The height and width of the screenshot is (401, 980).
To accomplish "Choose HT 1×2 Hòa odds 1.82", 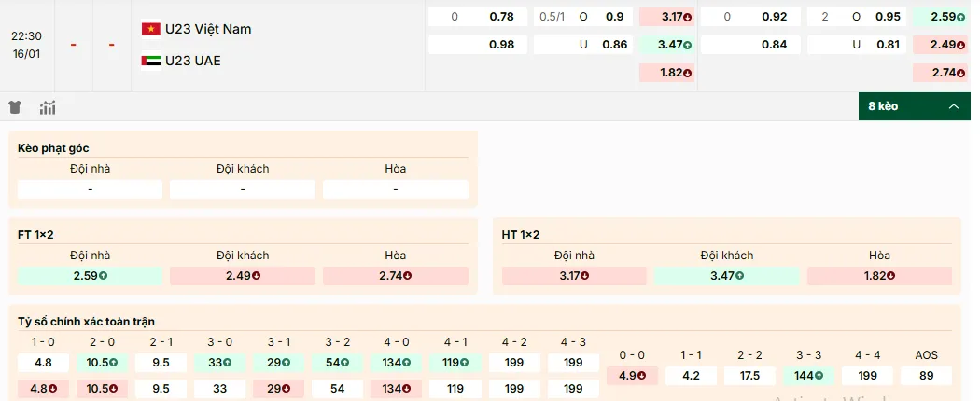I will coord(879,276).
